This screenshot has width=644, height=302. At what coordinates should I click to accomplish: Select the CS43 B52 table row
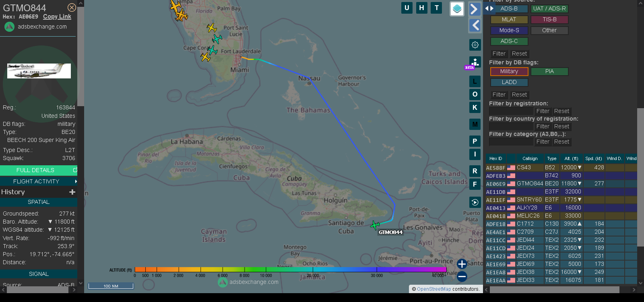tap(561, 168)
